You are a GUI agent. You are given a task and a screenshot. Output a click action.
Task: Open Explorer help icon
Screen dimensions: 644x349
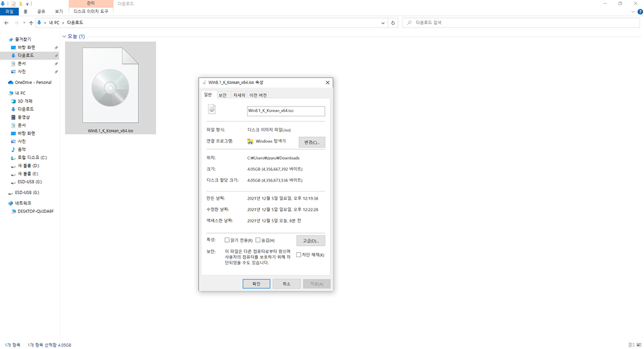click(x=640, y=12)
